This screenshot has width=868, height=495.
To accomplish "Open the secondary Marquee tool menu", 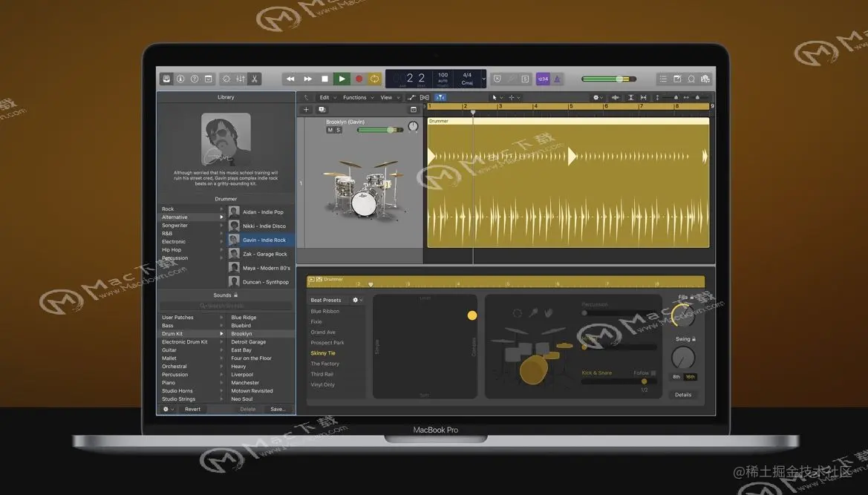I will tap(515, 97).
